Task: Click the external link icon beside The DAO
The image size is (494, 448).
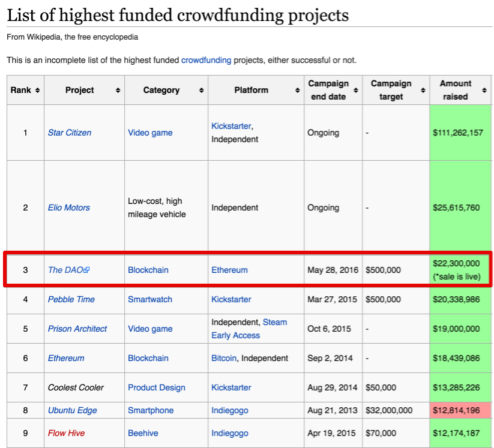Action: tap(86, 270)
